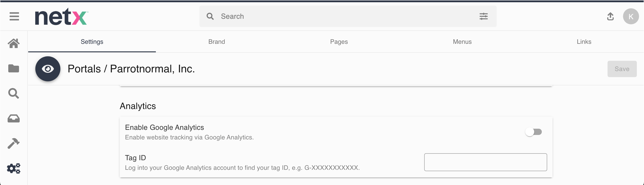Open the hammer Tools sidebar icon
644x185 pixels.
[x=14, y=143]
